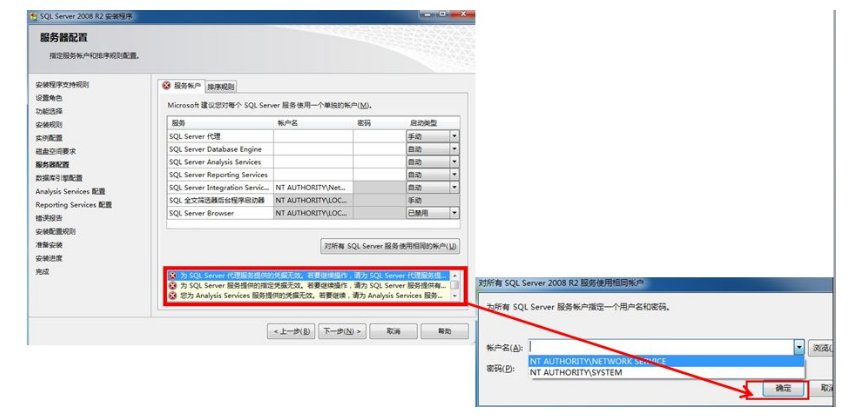This screenshot has height=416, width=853.
Task: Select NT AUTHORITY\SYSTEM from list
Action: [x=666, y=372]
